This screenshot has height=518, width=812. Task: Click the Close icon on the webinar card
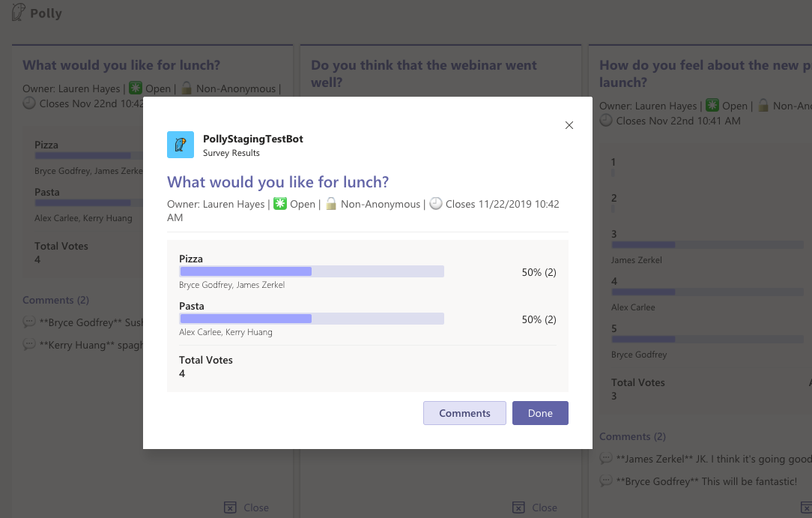pos(518,508)
